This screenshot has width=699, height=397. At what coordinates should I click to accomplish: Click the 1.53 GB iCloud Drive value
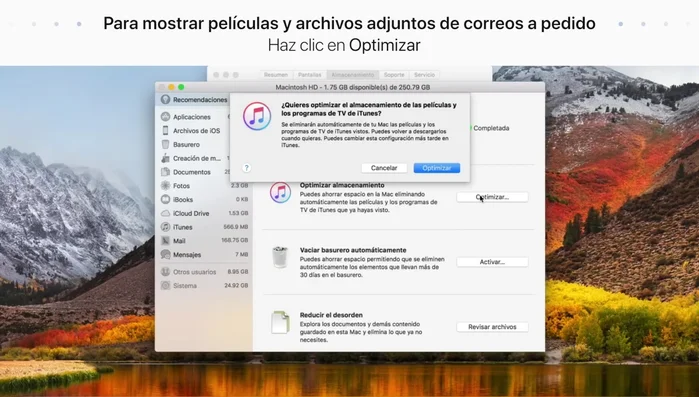[238, 213]
